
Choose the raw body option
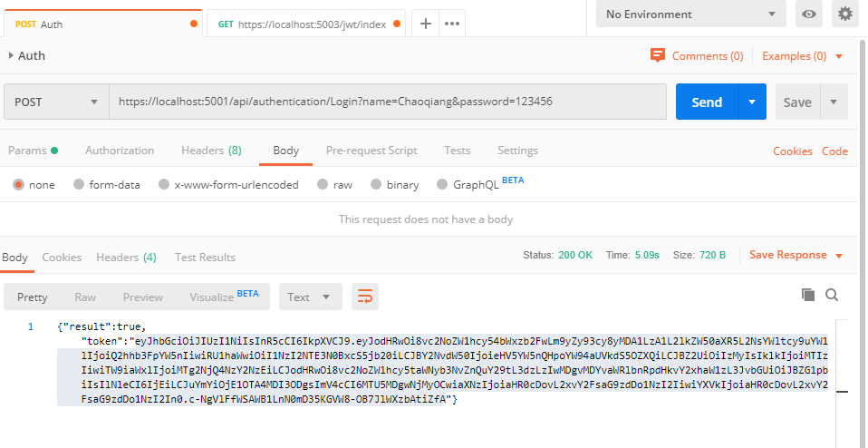(x=334, y=185)
